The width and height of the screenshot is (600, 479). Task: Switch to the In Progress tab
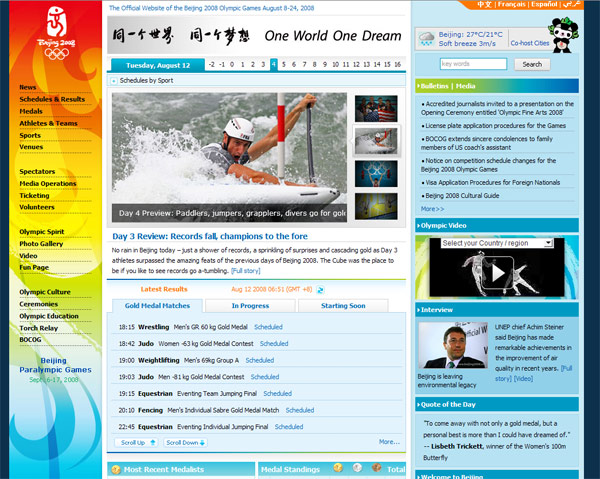tap(250, 306)
